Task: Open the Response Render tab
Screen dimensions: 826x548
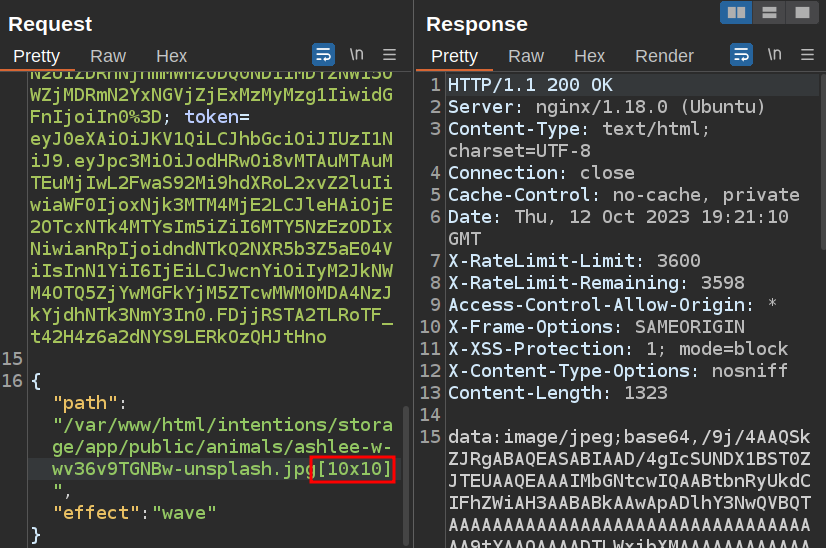Action: tap(664, 56)
